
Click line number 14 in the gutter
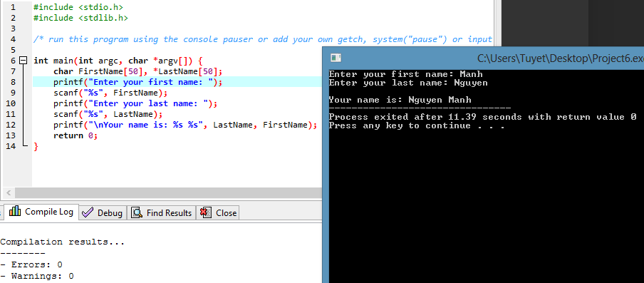point(11,146)
